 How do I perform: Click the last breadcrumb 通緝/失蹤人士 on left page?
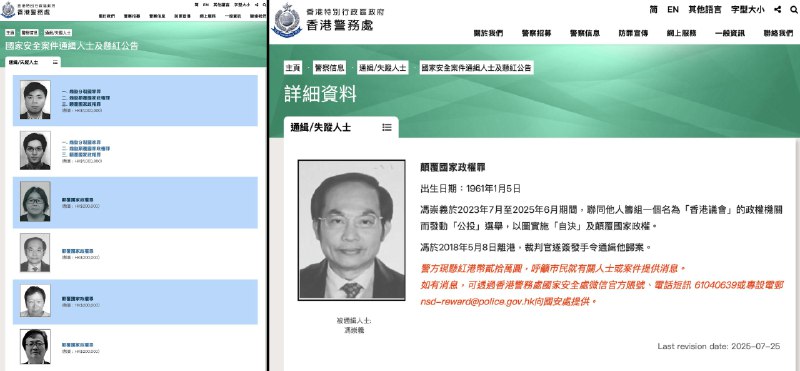[58, 32]
